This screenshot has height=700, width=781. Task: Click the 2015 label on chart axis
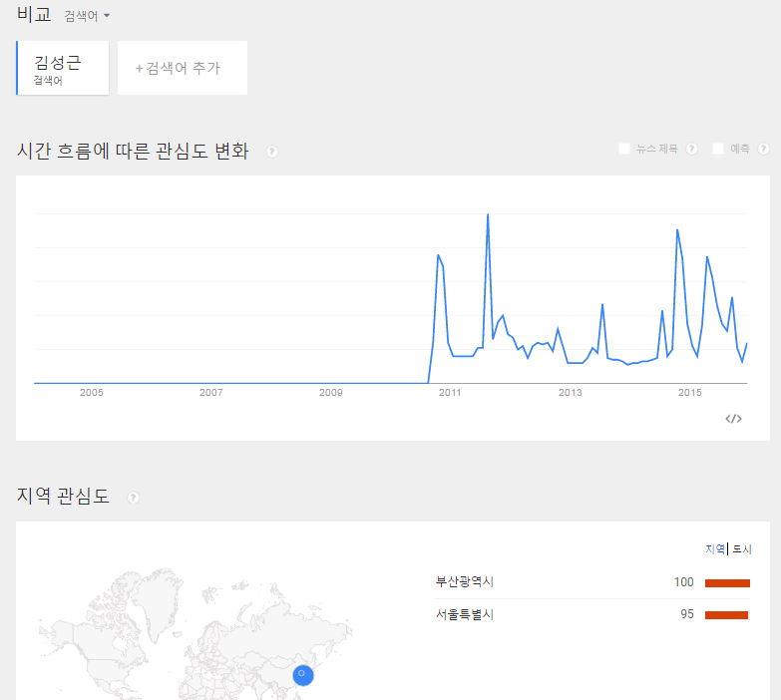[x=690, y=393]
